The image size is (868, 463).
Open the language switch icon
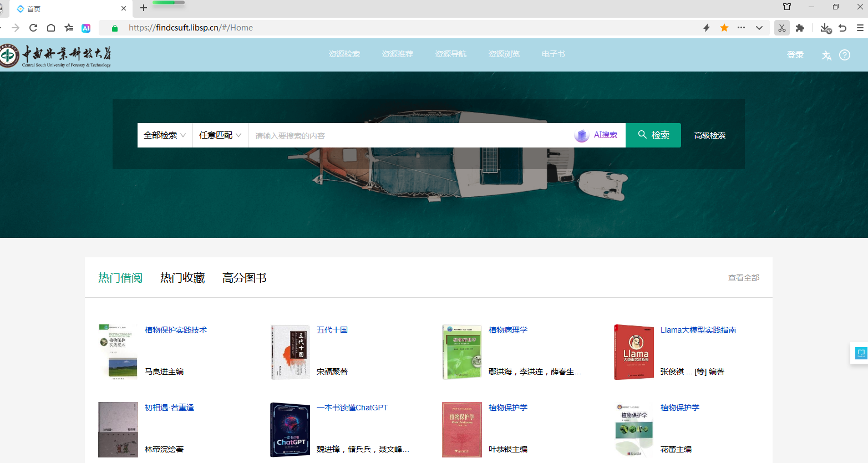pyautogui.click(x=826, y=54)
